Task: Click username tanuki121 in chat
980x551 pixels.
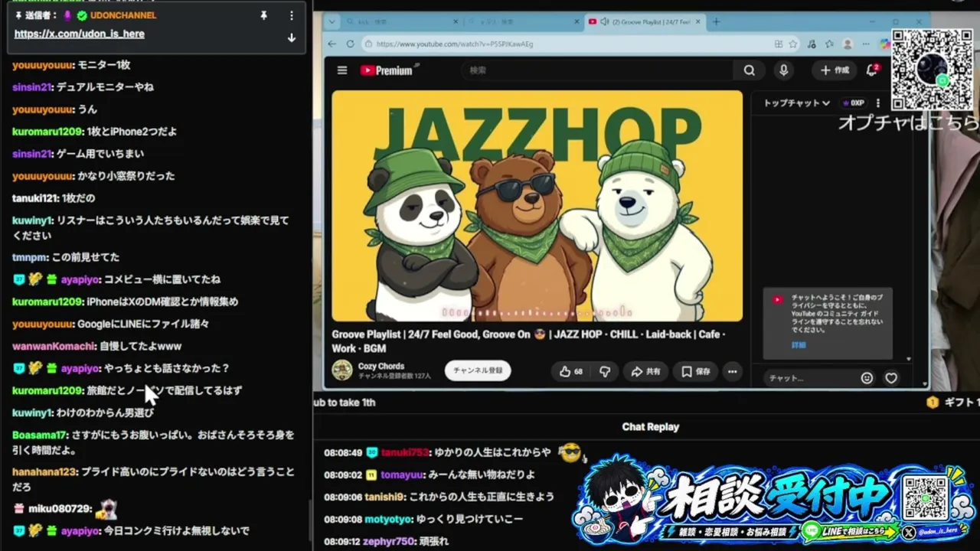Action: 34,198
